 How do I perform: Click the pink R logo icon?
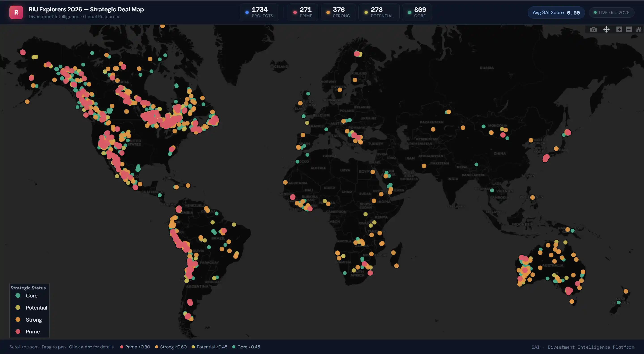[x=16, y=13]
